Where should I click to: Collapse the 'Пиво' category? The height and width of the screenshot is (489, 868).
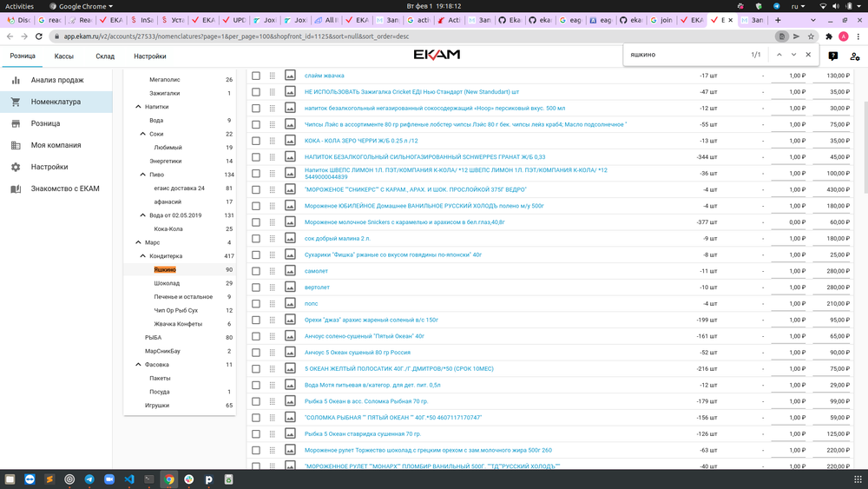click(144, 175)
